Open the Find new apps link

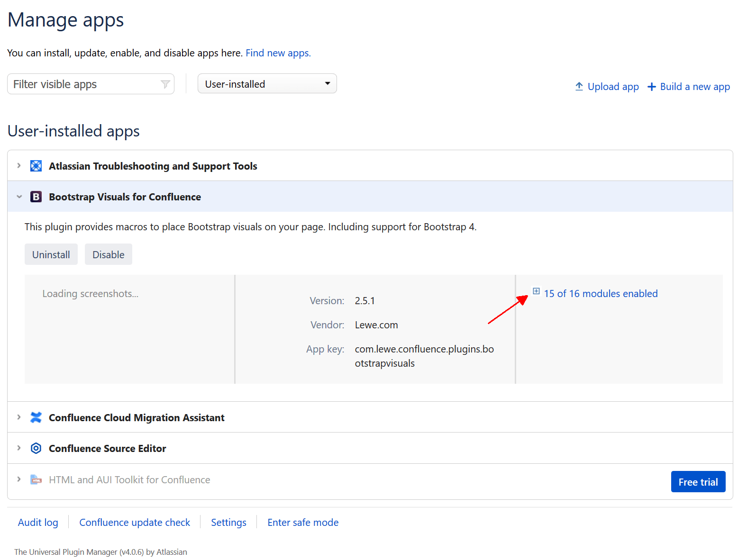pyautogui.click(x=278, y=53)
